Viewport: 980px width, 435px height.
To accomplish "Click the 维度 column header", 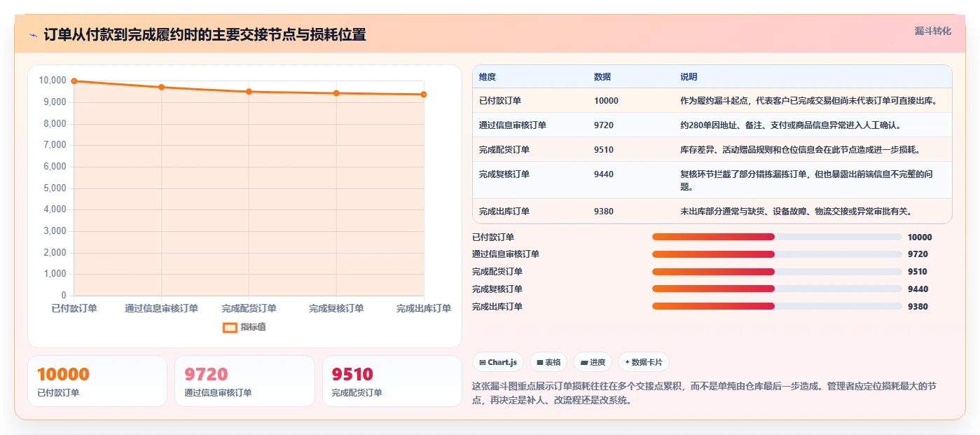I will tap(488, 77).
